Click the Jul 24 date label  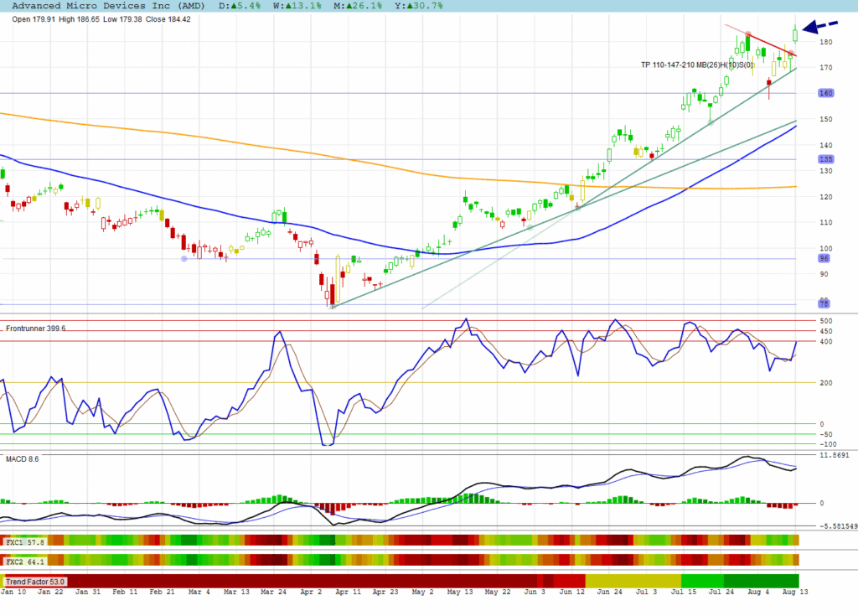721,592
